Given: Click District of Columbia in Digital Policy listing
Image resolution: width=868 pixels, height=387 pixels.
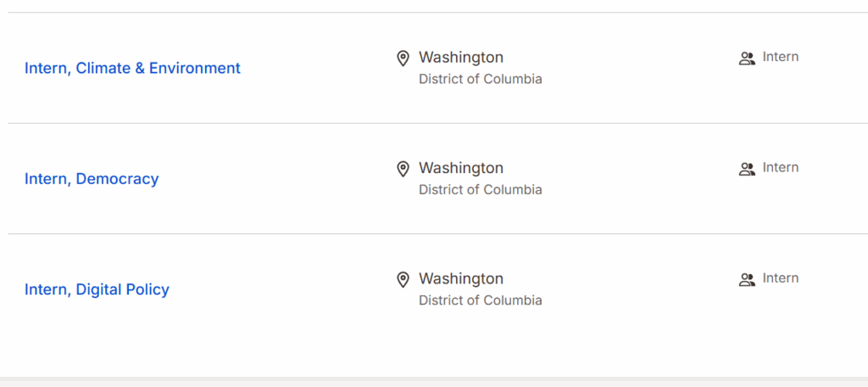Looking at the screenshot, I should tap(480, 300).
